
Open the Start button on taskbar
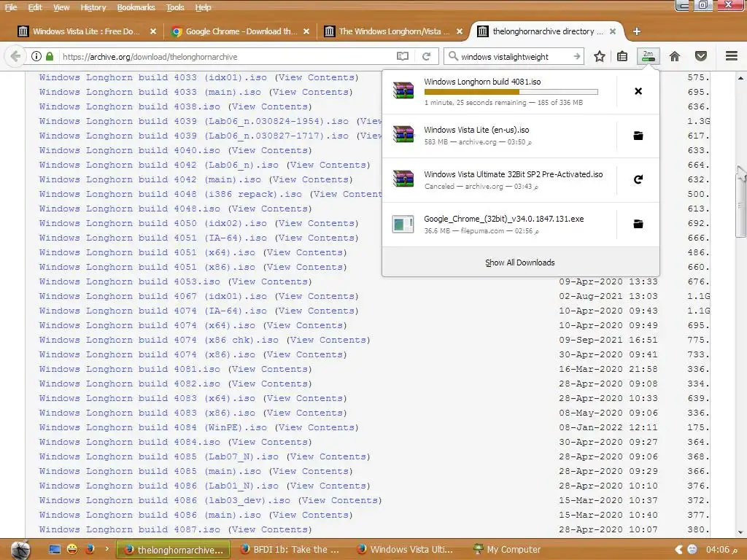tap(20, 550)
